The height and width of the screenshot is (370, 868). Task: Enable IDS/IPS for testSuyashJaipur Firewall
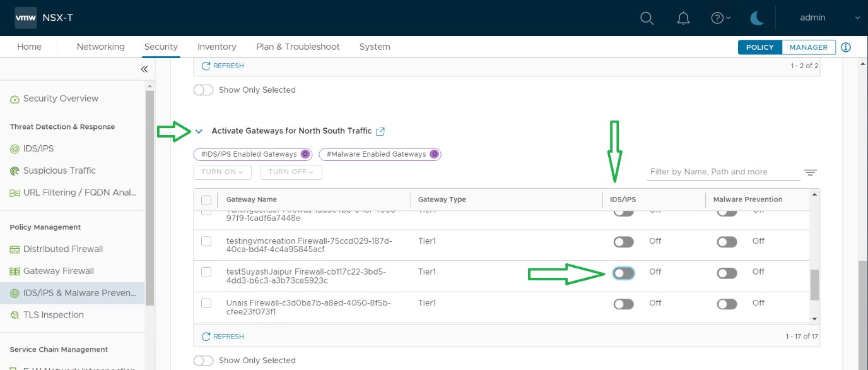tap(623, 272)
